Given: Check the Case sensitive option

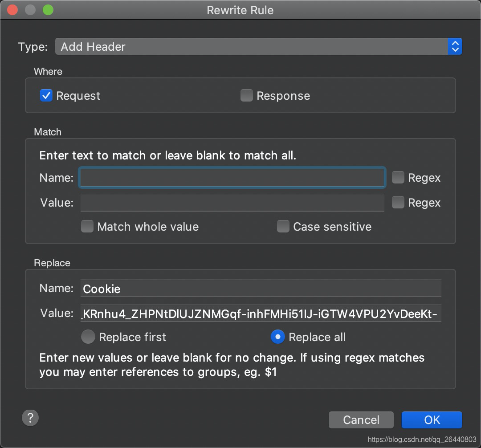Looking at the screenshot, I should point(283,226).
